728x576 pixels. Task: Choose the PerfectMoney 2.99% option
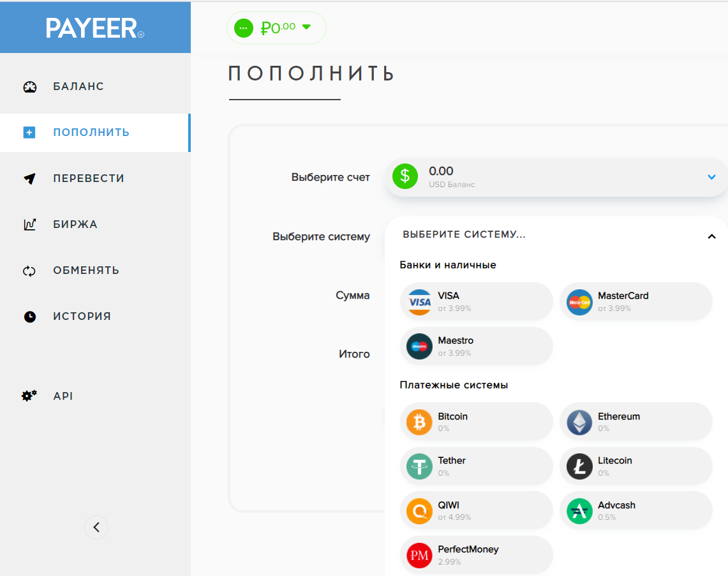click(477, 556)
